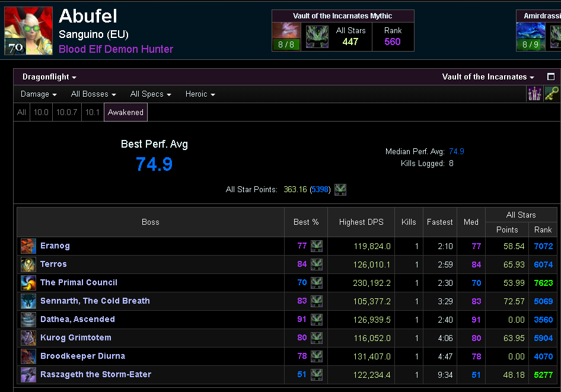Click Raszageth's all stars rank 5277

(543, 375)
